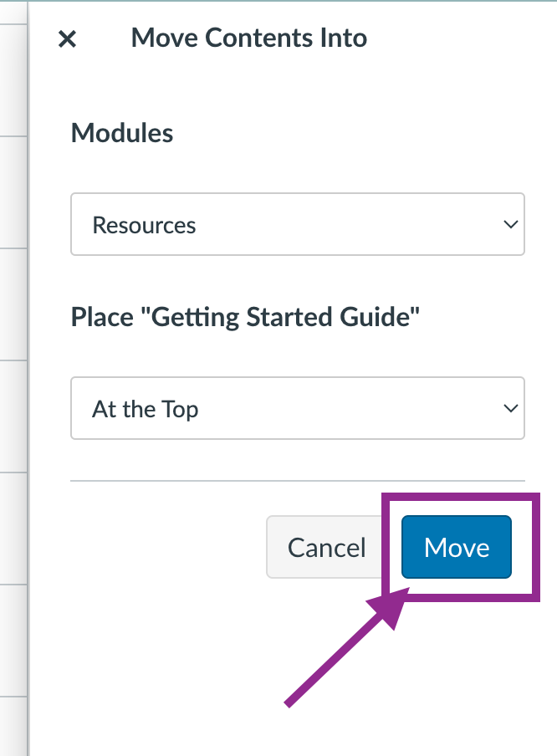Image resolution: width=557 pixels, height=756 pixels.
Task: Dismiss the tray with the top-left X
Action: [67, 39]
